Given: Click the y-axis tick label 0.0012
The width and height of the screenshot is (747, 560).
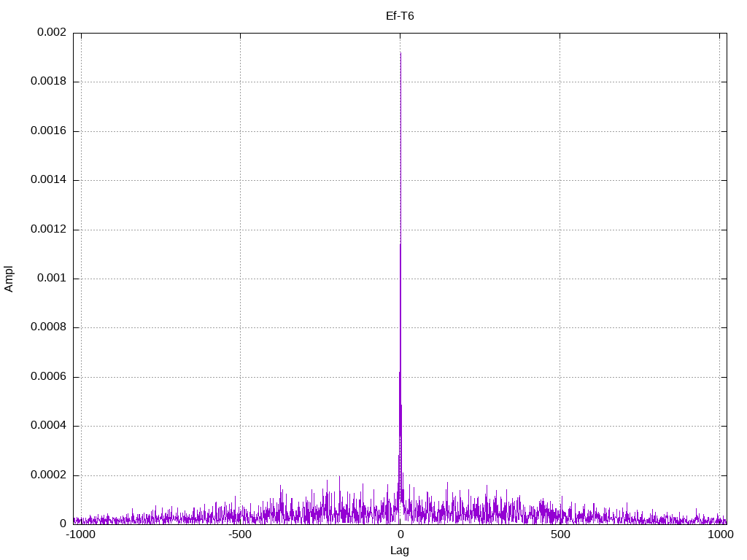Looking at the screenshot, I should point(48,230).
